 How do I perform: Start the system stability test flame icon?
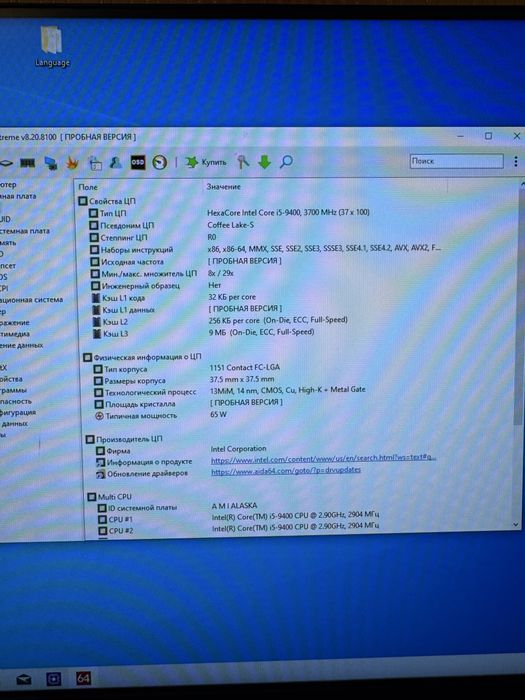point(72,163)
